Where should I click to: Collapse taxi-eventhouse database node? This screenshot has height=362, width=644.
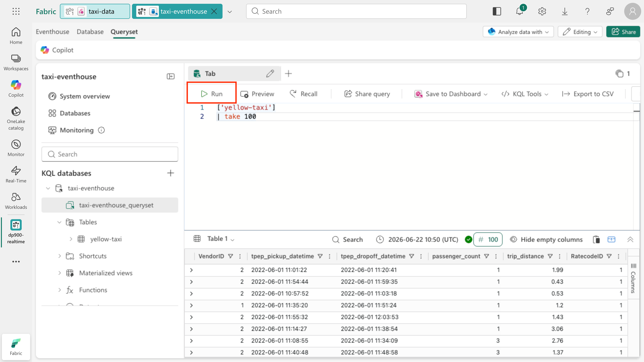tap(48, 188)
